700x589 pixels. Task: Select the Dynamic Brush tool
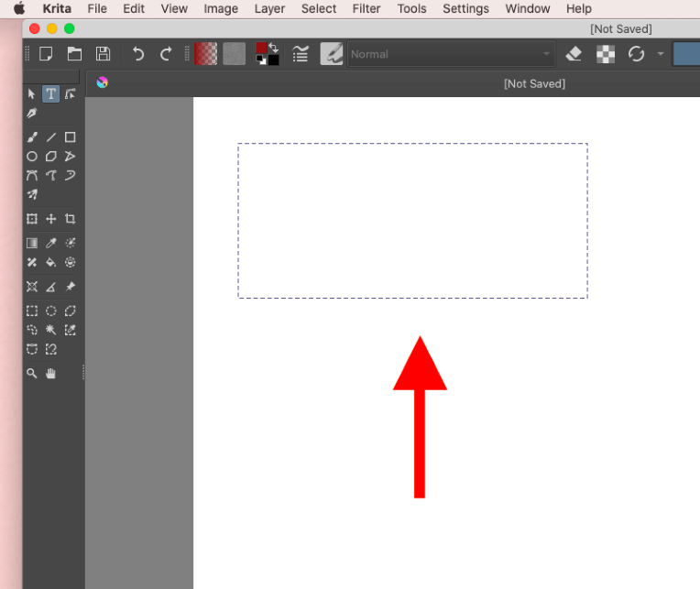[x=70, y=176]
